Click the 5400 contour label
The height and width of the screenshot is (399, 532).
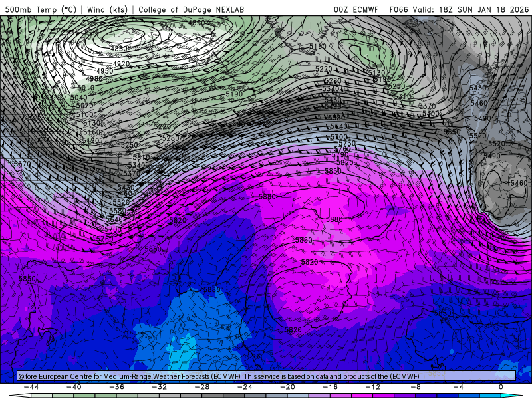(x=430, y=113)
